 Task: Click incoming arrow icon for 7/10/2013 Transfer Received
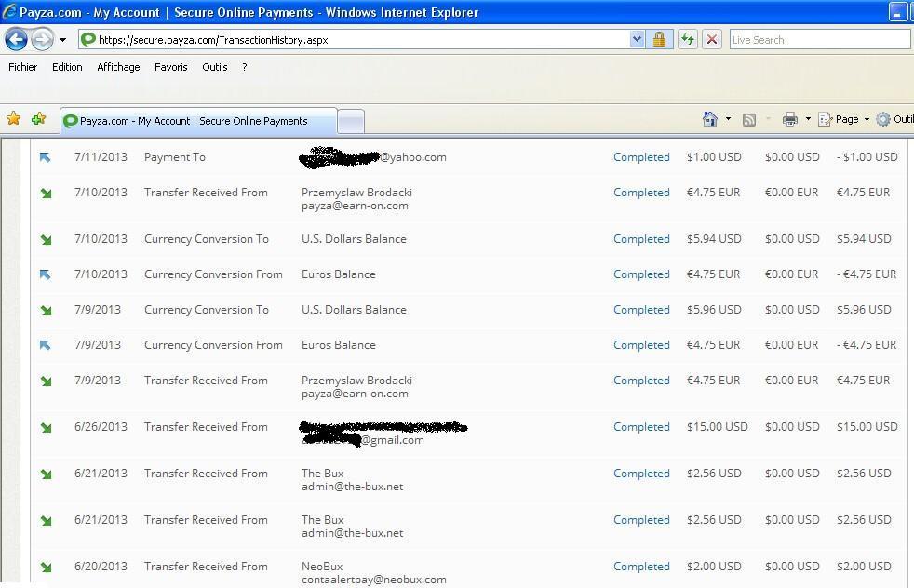pyautogui.click(x=46, y=193)
